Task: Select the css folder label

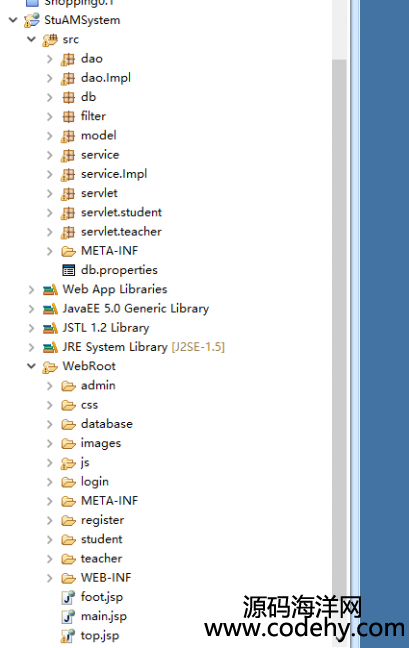Action: [90, 405]
